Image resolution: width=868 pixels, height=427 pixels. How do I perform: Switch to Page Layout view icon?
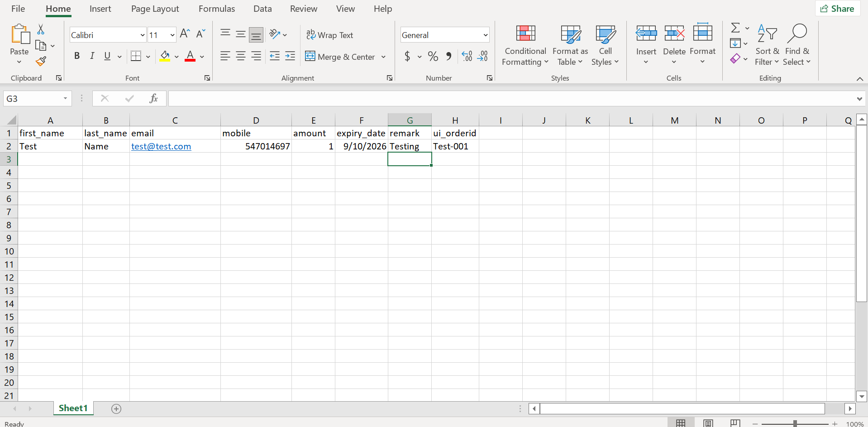pyautogui.click(x=708, y=423)
